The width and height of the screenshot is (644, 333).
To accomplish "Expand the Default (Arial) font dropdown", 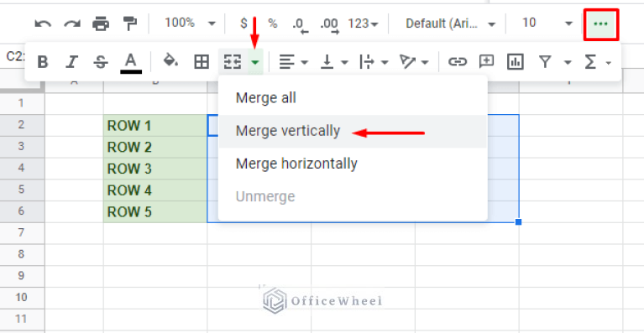I will pos(450,23).
